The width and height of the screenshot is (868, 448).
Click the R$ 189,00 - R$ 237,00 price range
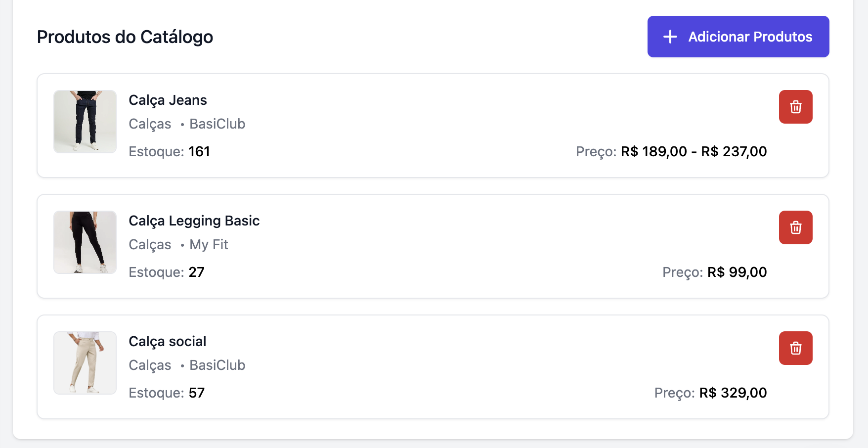click(694, 151)
